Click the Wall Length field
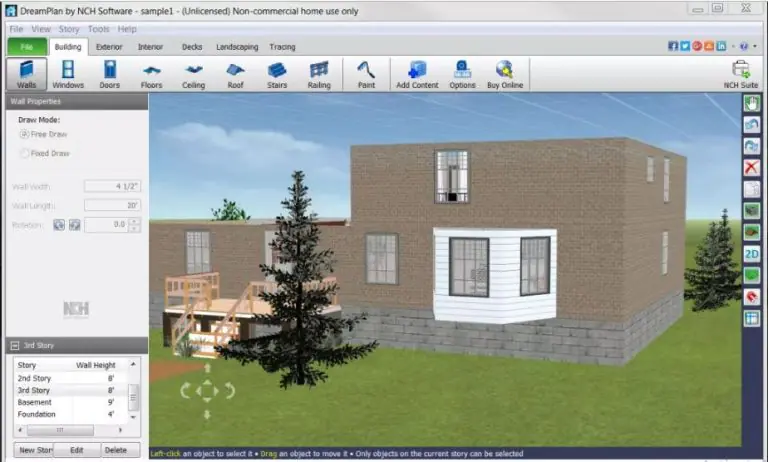Image resolution: width=768 pixels, height=462 pixels. [x=112, y=205]
